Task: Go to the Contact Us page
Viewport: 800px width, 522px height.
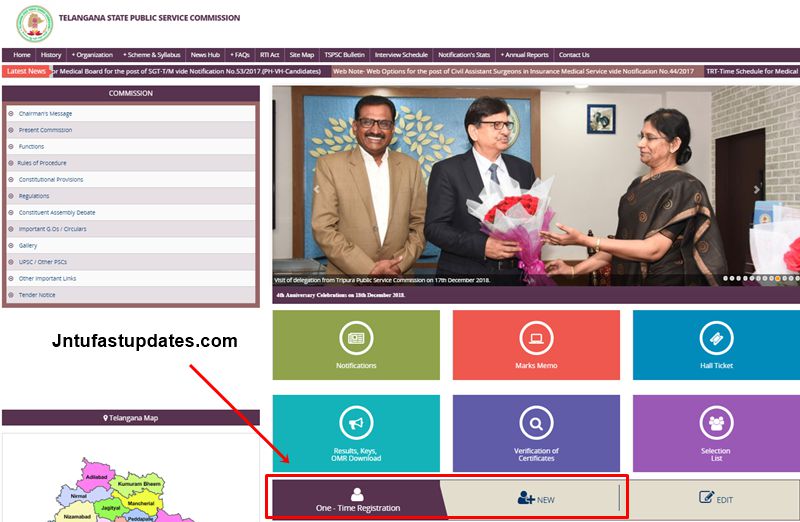Action: click(574, 55)
